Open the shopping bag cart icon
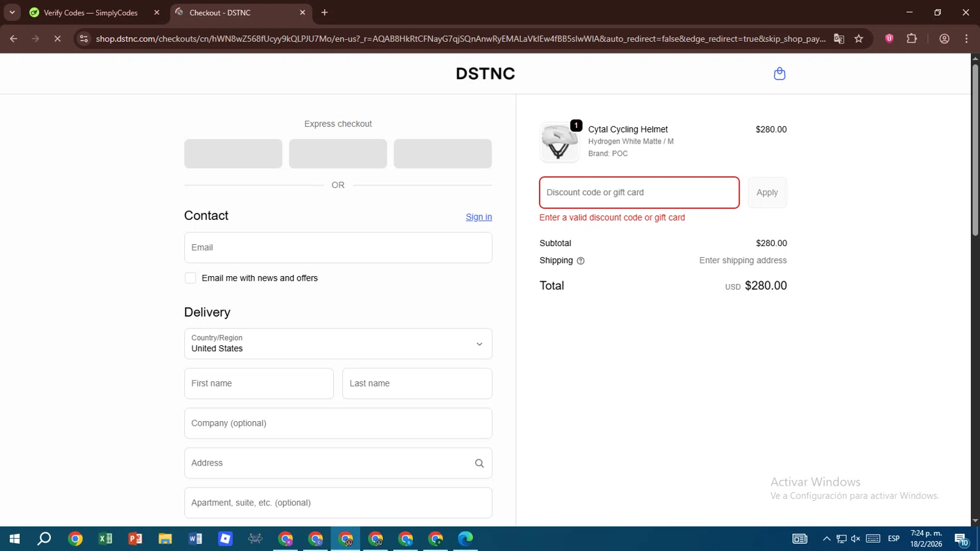 (779, 74)
